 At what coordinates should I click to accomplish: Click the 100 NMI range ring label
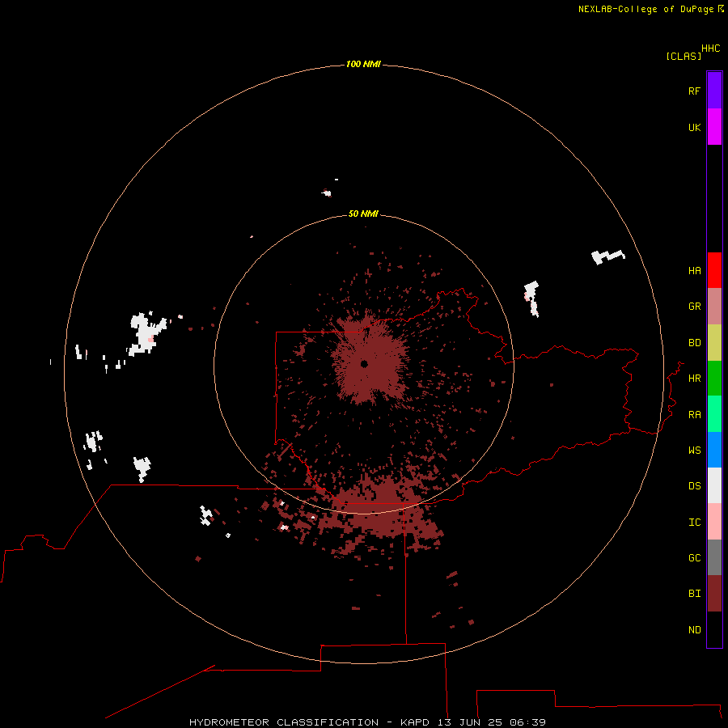(x=363, y=64)
